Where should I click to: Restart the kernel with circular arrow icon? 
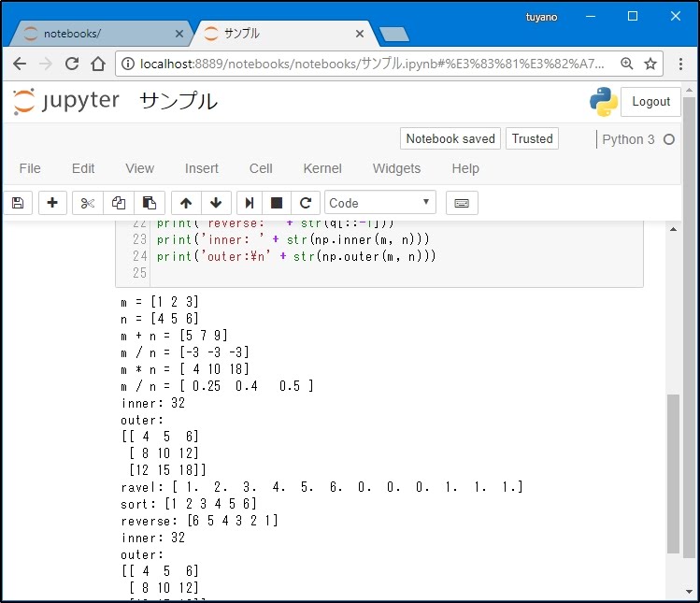coord(305,203)
